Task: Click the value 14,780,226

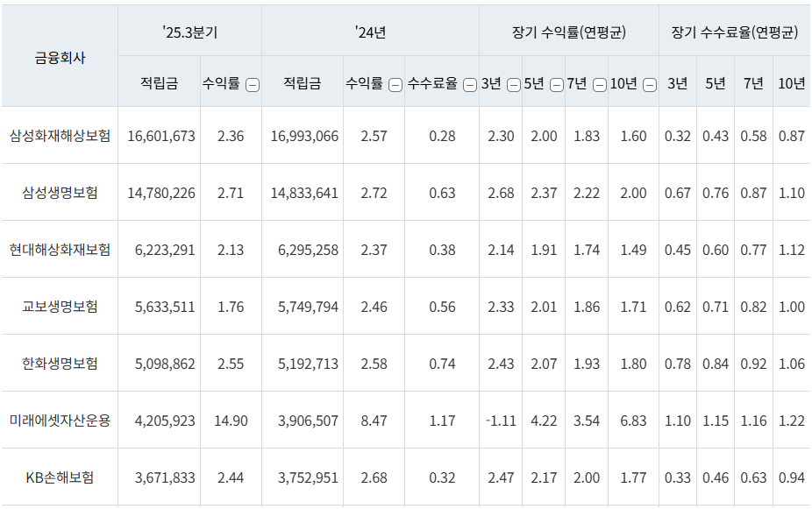Action: (x=161, y=193)
